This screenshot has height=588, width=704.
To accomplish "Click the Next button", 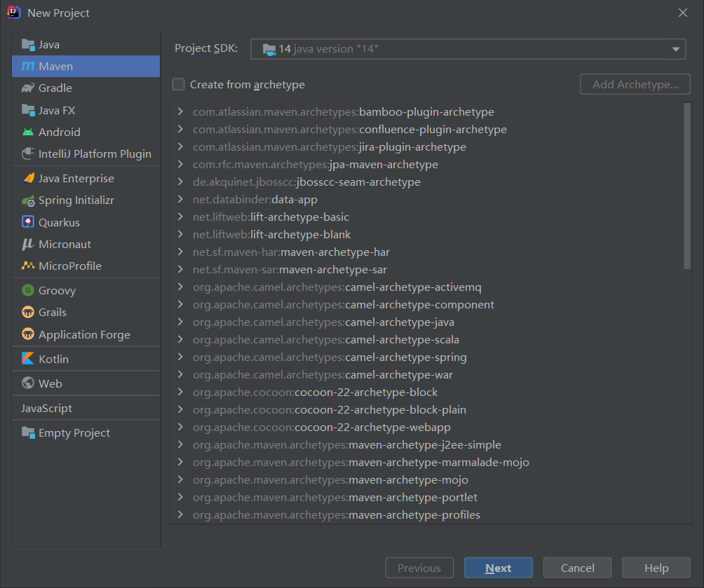I will [499, 568].
